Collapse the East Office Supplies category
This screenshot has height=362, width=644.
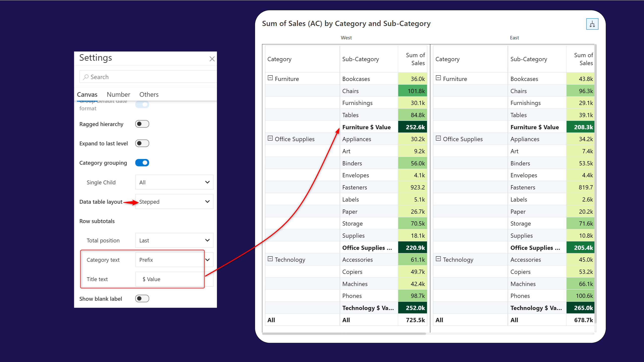(x=438, y=138)
